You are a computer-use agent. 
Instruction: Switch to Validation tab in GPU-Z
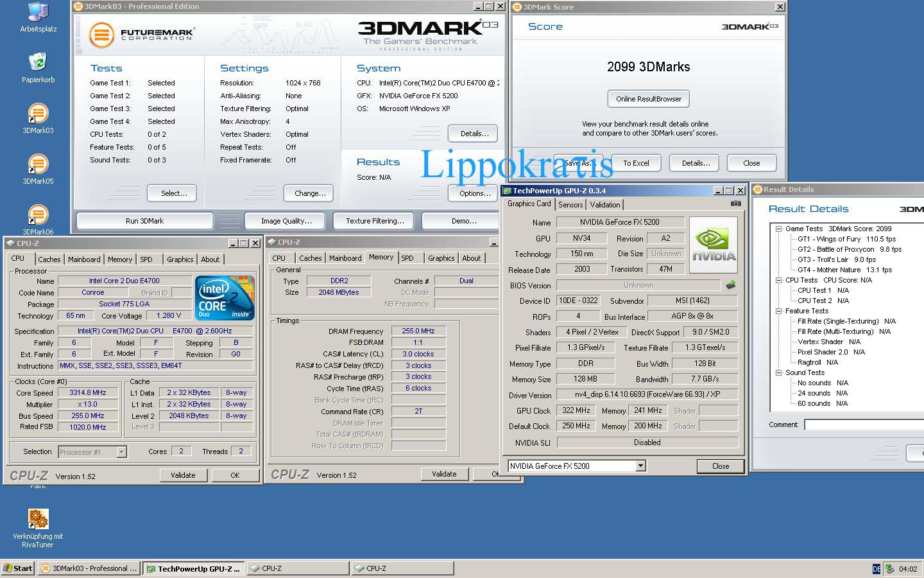click(605, 205)
